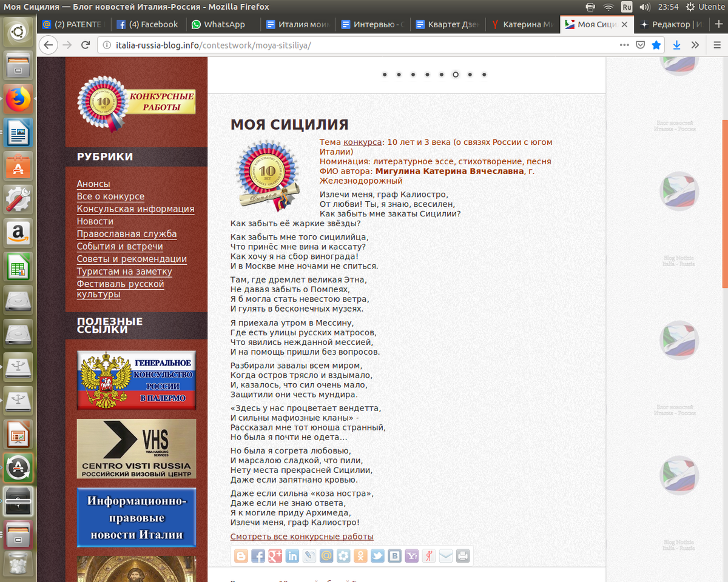The image size is (728, 582).
Task: Share via the red figure icon
Action: point(428,556)
